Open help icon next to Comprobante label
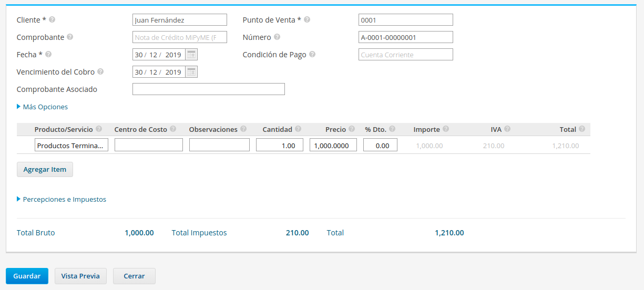 70,37
